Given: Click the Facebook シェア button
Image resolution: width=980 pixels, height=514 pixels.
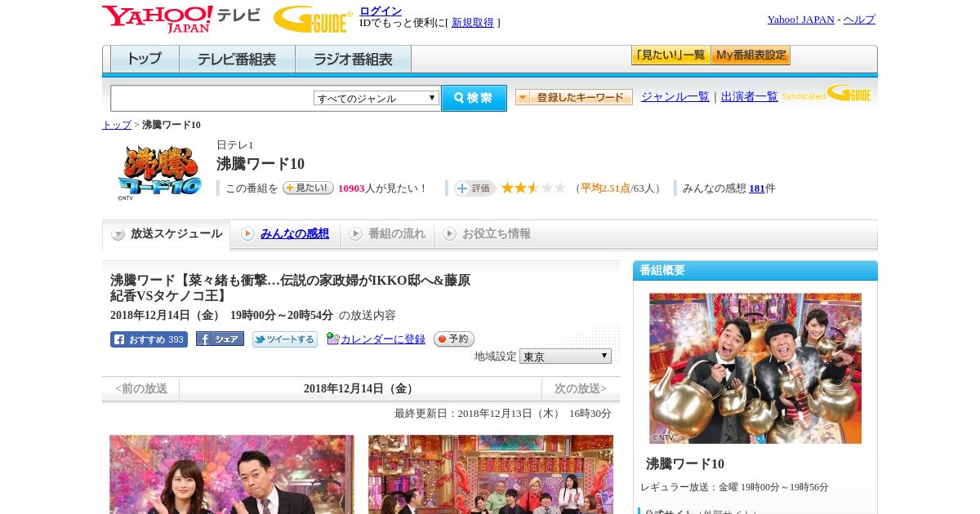Looking at the screenshot, I should point(220,339).
